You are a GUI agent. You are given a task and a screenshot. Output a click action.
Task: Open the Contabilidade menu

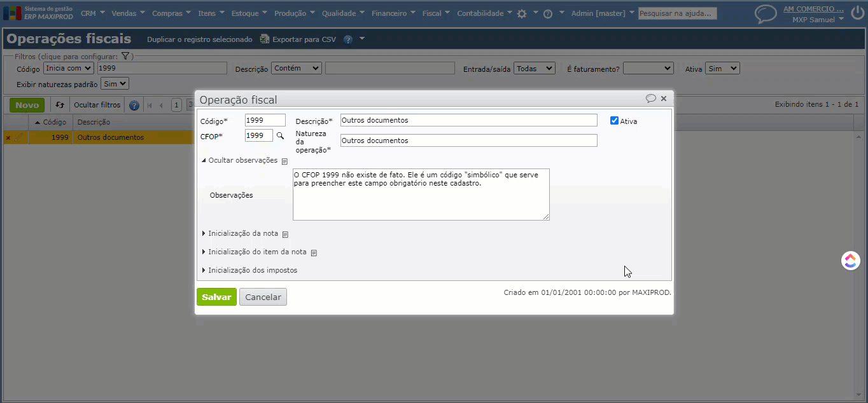tap(484, 13)
